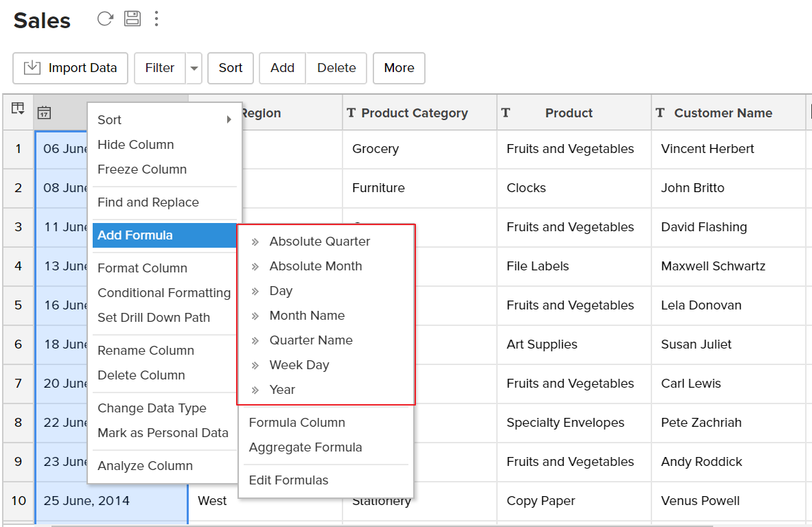Screen dimensions: 812x527
Task: Click the date type icon in column header
Action: [44, 113]
